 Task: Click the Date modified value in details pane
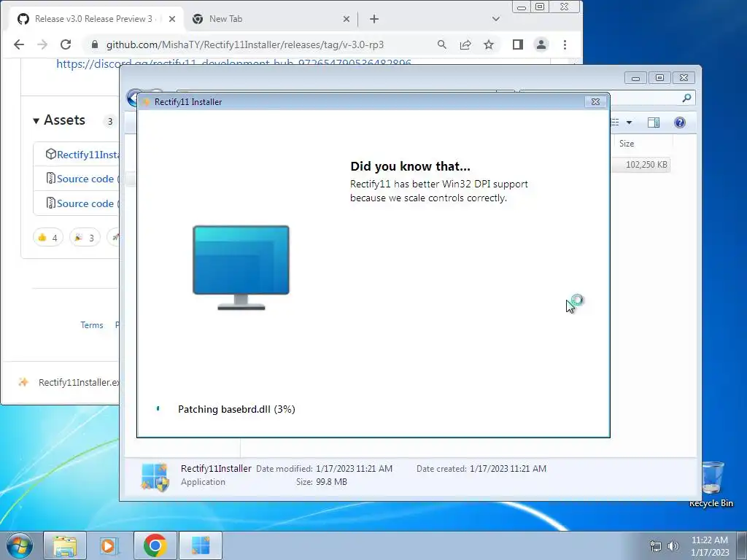click(354, 469)
